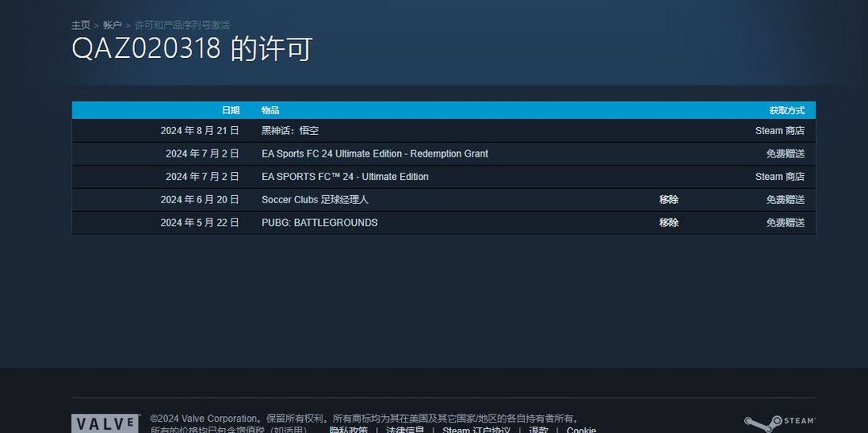Open the 退款 footer link
The height and width of the screenshot is (433, 868).
click(538, 430)
